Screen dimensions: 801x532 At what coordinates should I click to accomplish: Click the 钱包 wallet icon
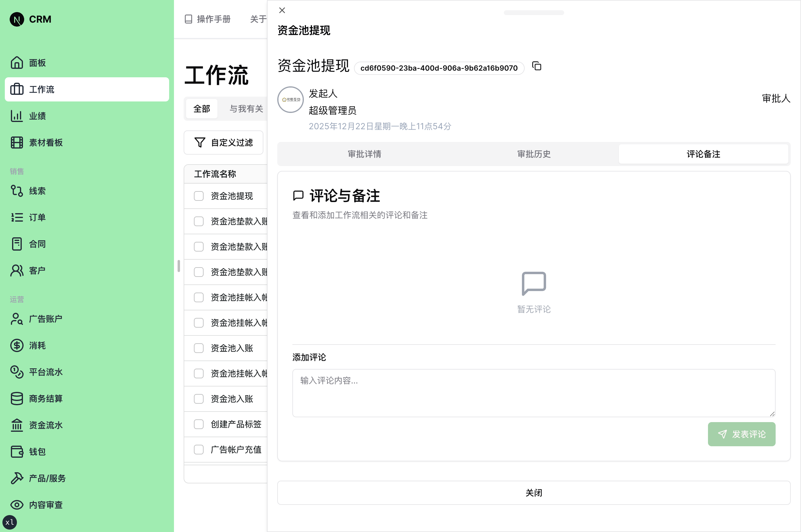[x=17, y=452]
